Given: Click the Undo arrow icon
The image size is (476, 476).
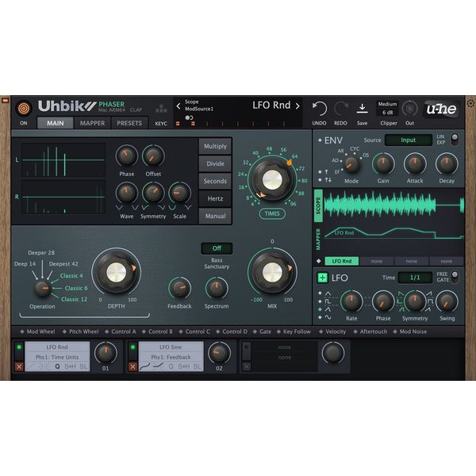Looking at the screenshot, I should (x=320, y=108).
